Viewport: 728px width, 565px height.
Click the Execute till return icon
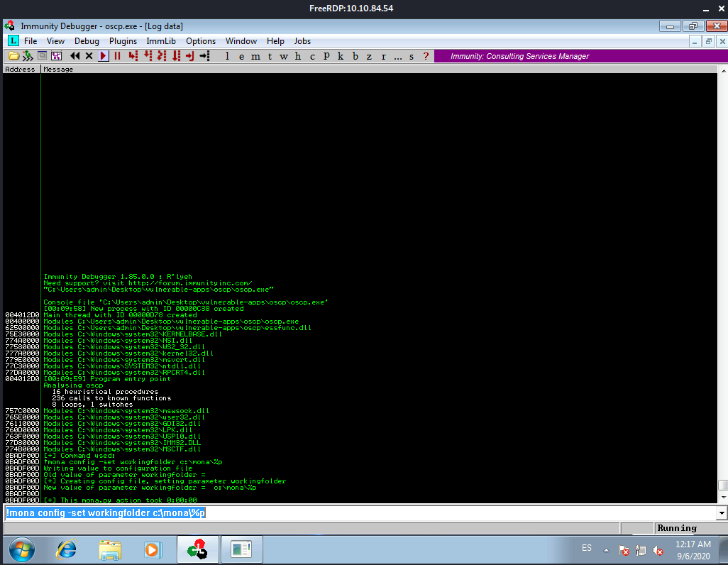(x=190, y=56)
